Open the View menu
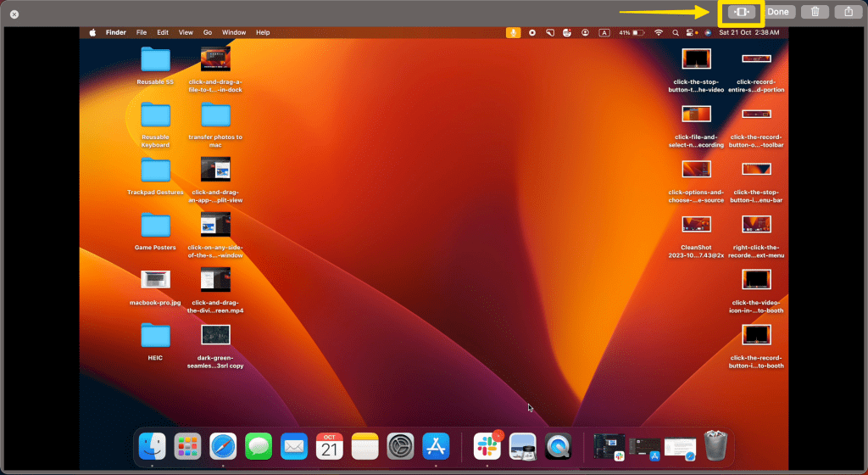This screenshot has width=868, height=475. [186, 33]
